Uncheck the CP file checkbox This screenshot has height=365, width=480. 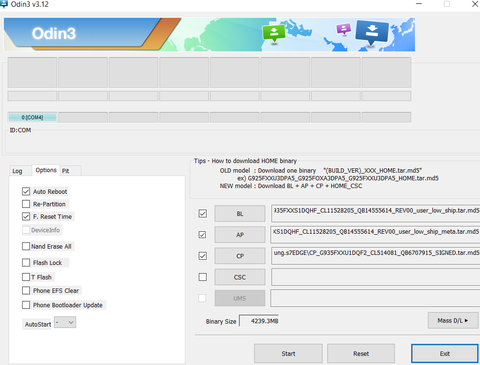click(202, 256)
